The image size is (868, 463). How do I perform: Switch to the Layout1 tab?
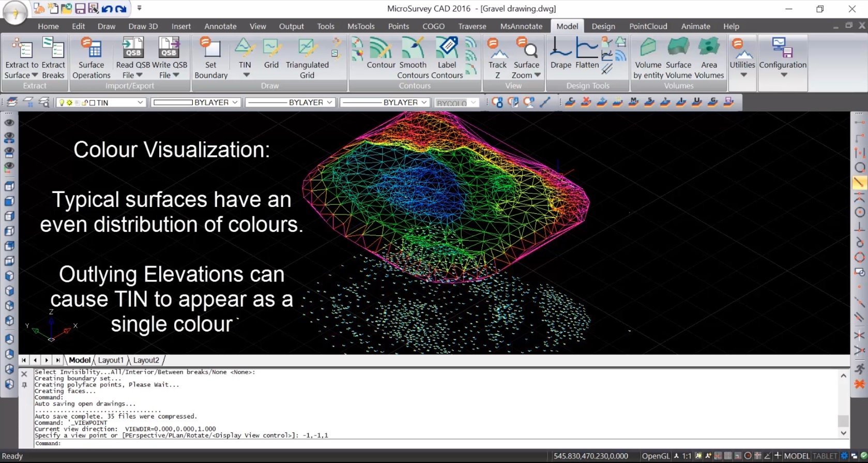pyautogui.click(x=111, y=360)
